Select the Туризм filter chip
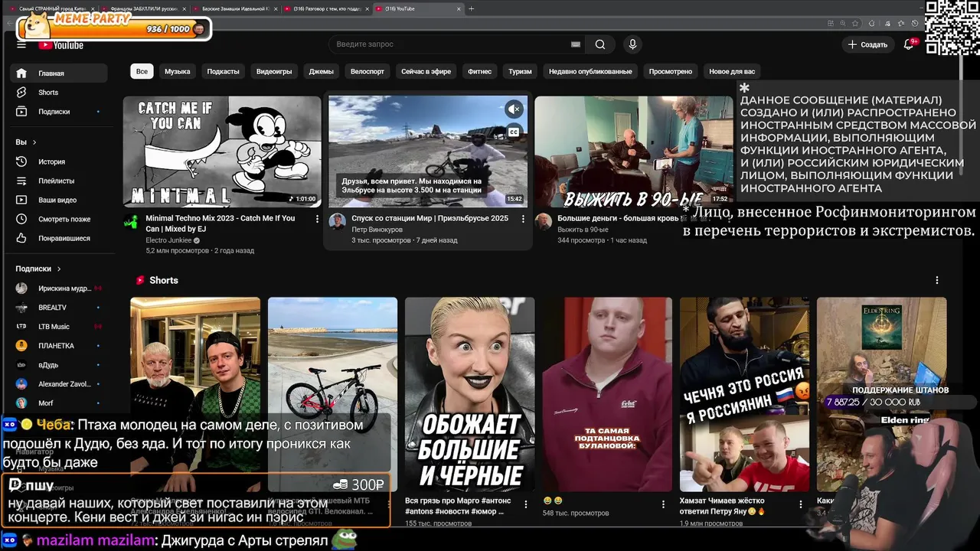The width and height of the screenshot is (980, 551). 520,71
